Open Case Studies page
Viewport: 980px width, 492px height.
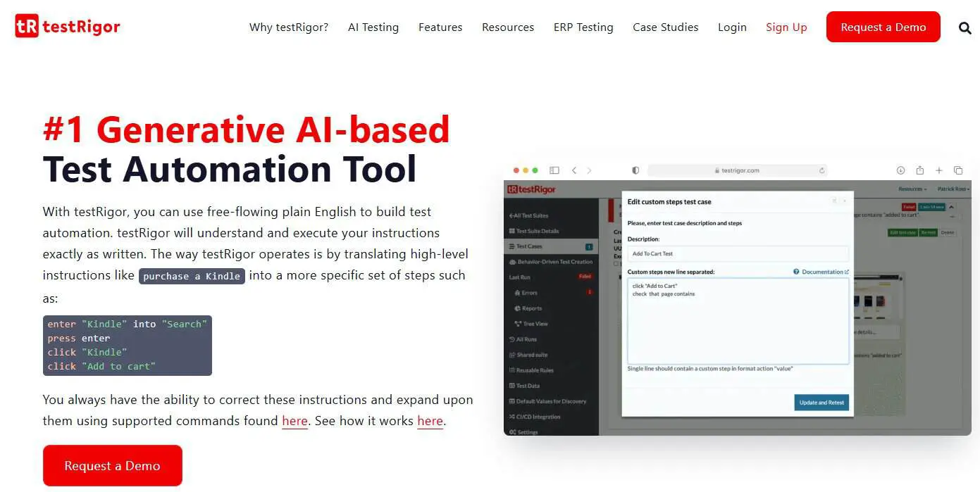click(x=666, y=27)
